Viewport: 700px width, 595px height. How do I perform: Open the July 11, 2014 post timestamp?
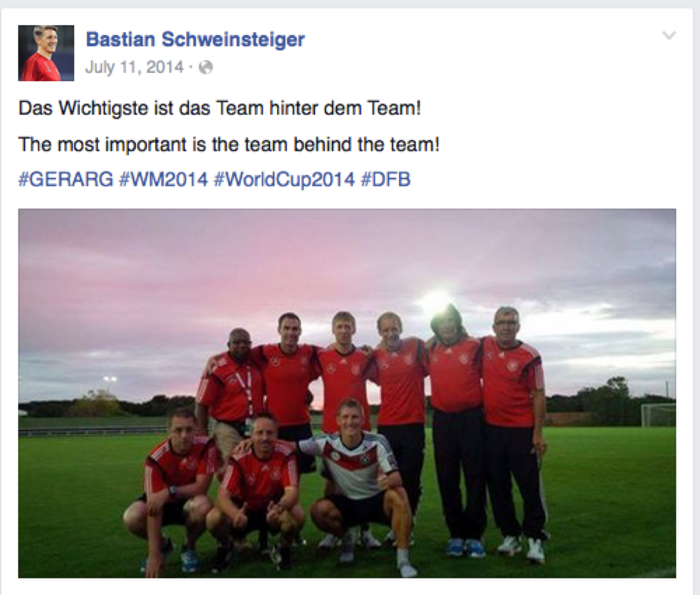(x=134, y=68)
